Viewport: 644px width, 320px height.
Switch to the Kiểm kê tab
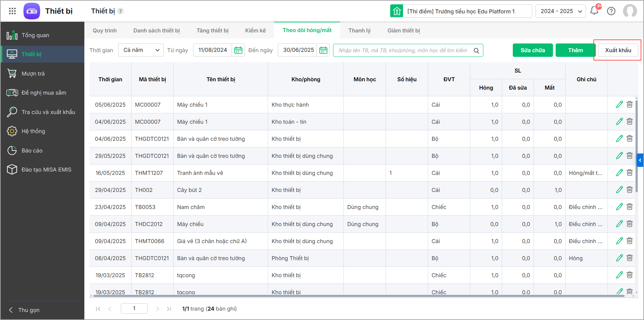[255, 30]
